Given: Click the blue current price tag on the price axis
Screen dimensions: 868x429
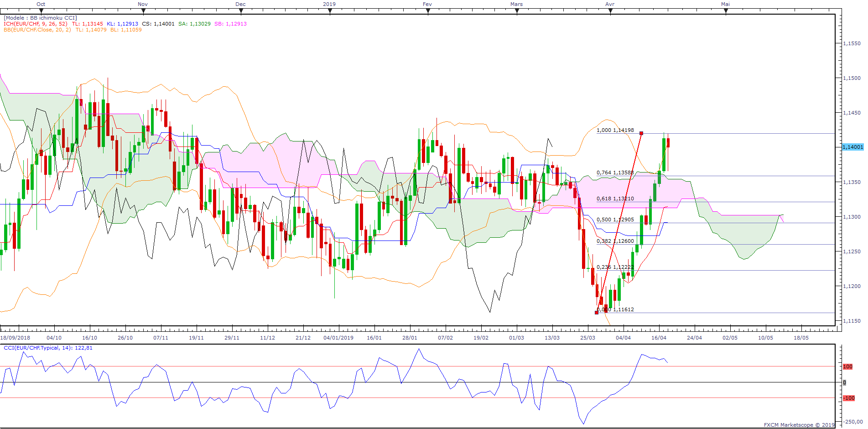Looking at the screenshot, I should tap(852, 147).
